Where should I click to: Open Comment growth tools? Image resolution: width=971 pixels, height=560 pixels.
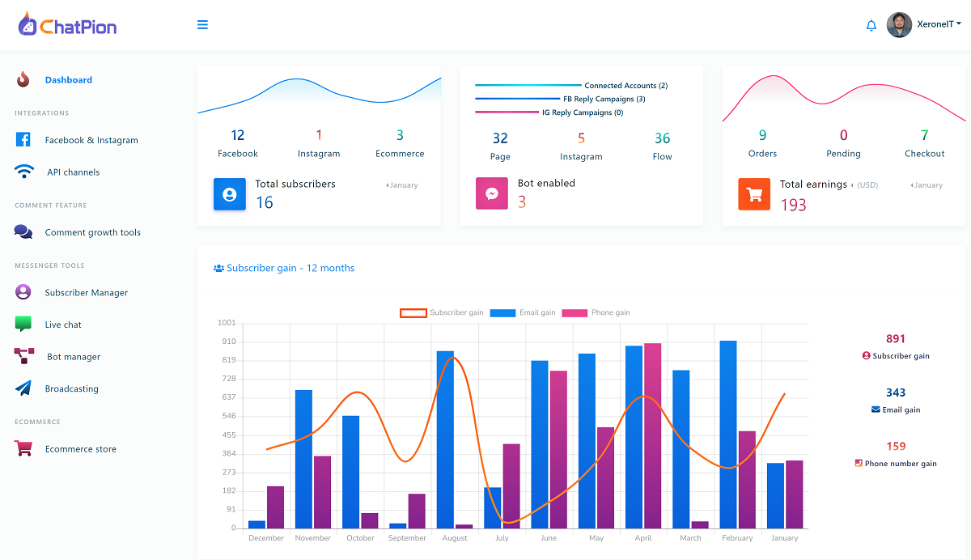coord(92,232)
